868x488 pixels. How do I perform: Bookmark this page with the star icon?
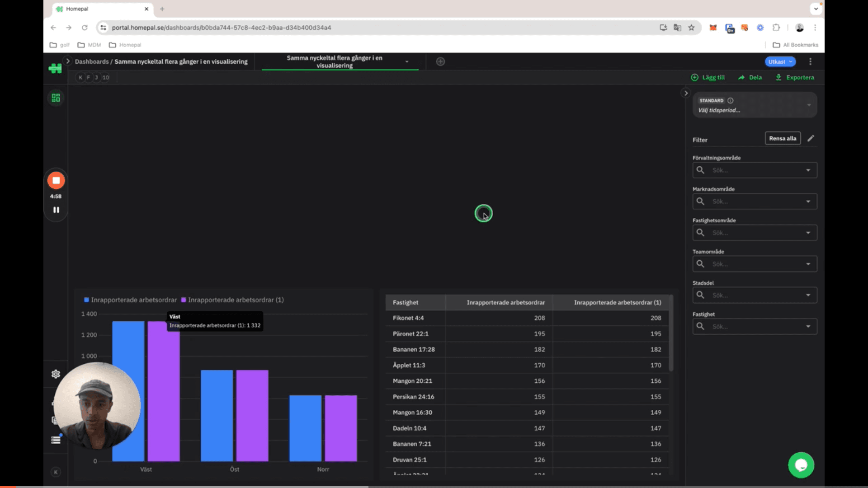(x=691, y=28)
